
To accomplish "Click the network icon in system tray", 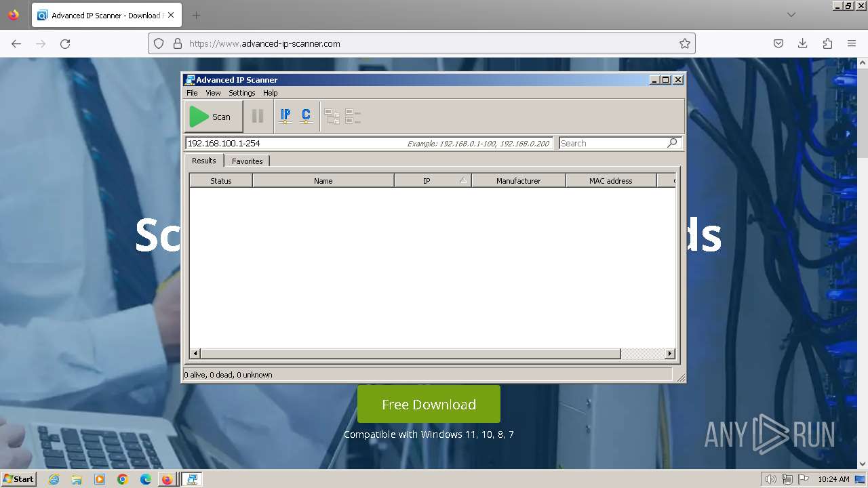I will tap(787, 479).
